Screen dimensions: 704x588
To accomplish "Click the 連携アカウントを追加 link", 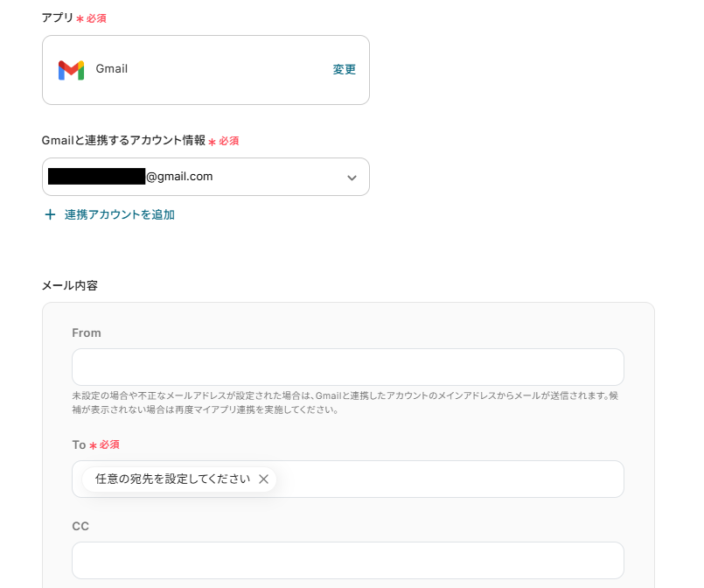I will click(x=120, y=214).
